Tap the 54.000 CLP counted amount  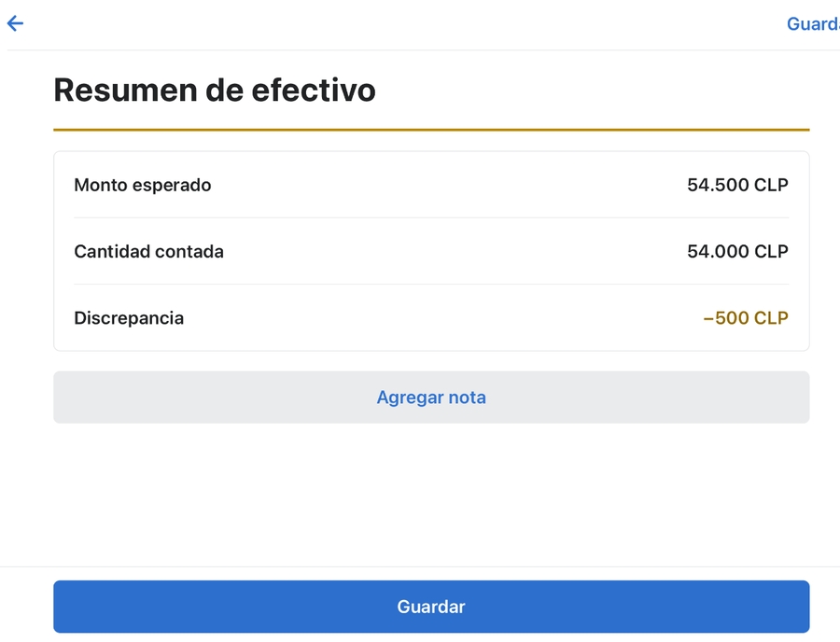[x=737, y=252]
